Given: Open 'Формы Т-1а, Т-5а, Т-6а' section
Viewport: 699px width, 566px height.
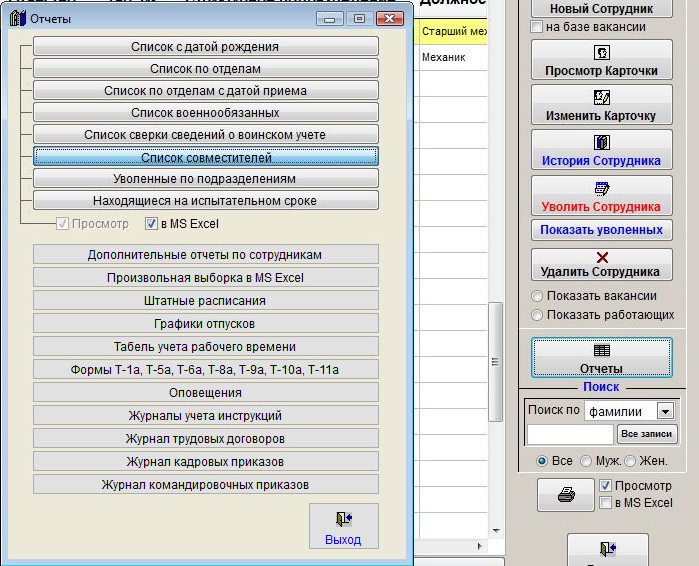Looking at the screenshot, I should click(x=206, y=369).
